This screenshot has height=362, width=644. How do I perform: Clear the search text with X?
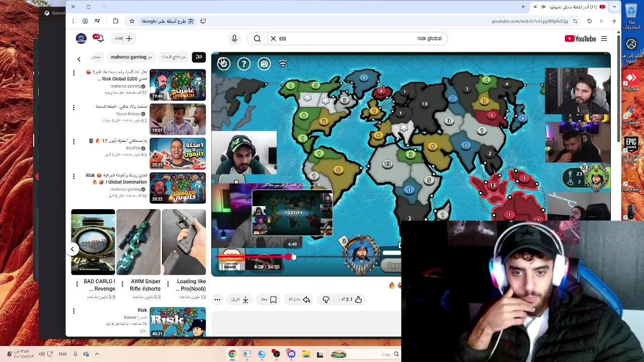pos(273,39)
